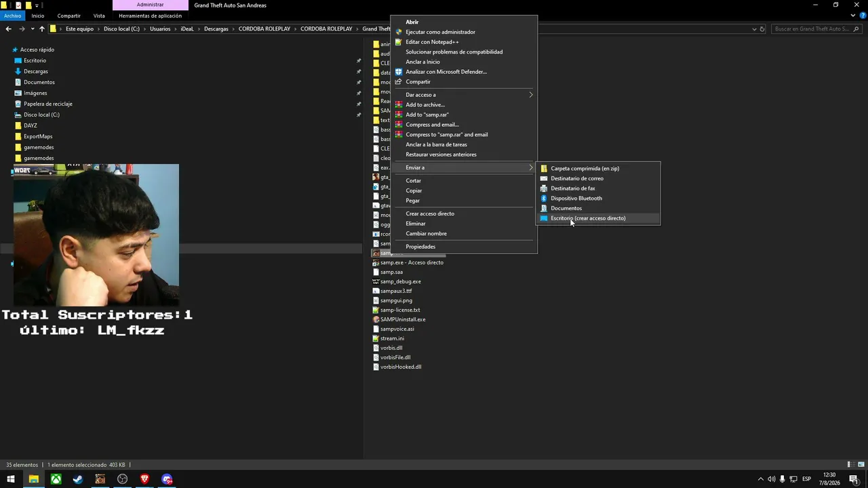This screenshot has width=868, height=488.
Task: Click the Documentos icon in the Enviar a submenu
Action: pos(544,208)
